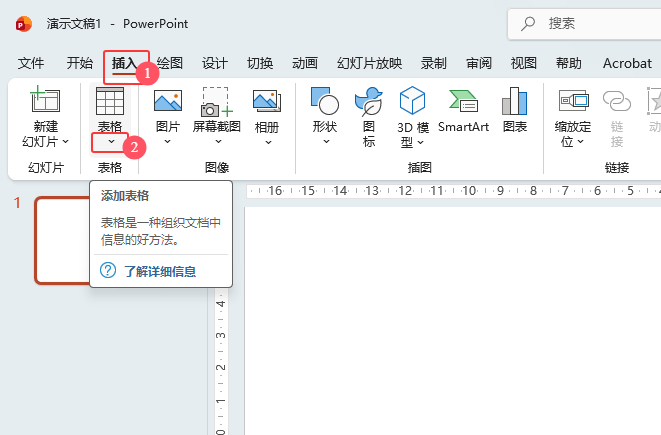Expand the 屏幕截图 dropdown chevron
The image size is (661, 435).
pyautogui.click(x=218, y=142)
